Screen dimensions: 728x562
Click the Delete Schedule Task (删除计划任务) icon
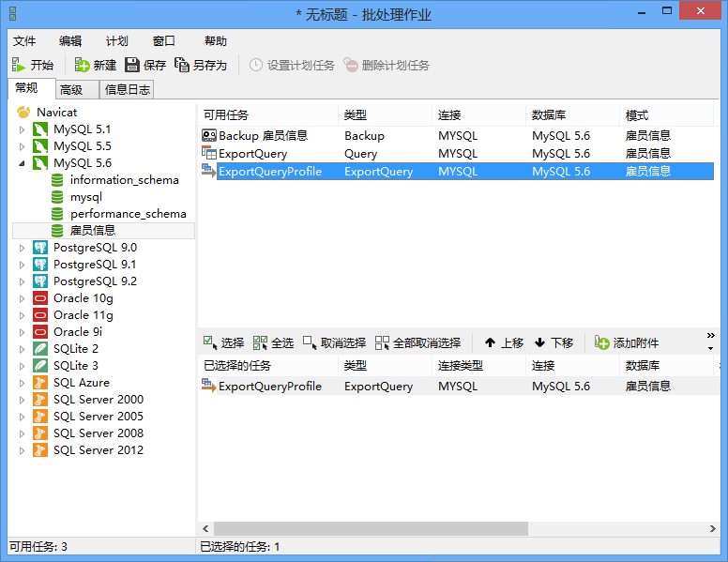tap(351, 65)
